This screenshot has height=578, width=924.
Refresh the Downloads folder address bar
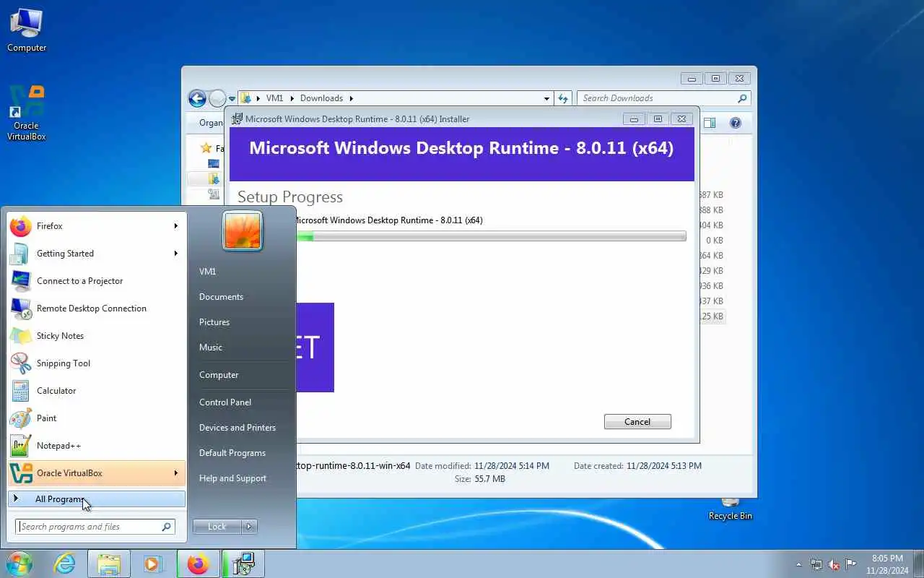click(563, 98)
